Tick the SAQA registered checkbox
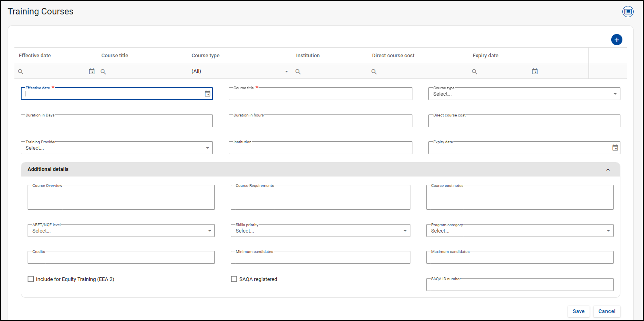Viewport: 644px width, 321px height. click(234, 279)
